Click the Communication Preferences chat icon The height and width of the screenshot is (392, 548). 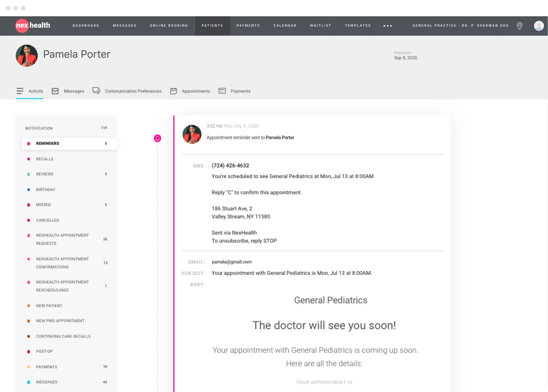[x=96, y=91]
